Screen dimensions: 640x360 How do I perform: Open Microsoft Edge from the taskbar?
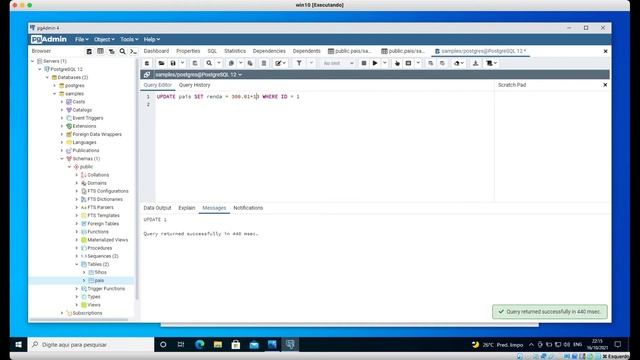tap(200, 345)
